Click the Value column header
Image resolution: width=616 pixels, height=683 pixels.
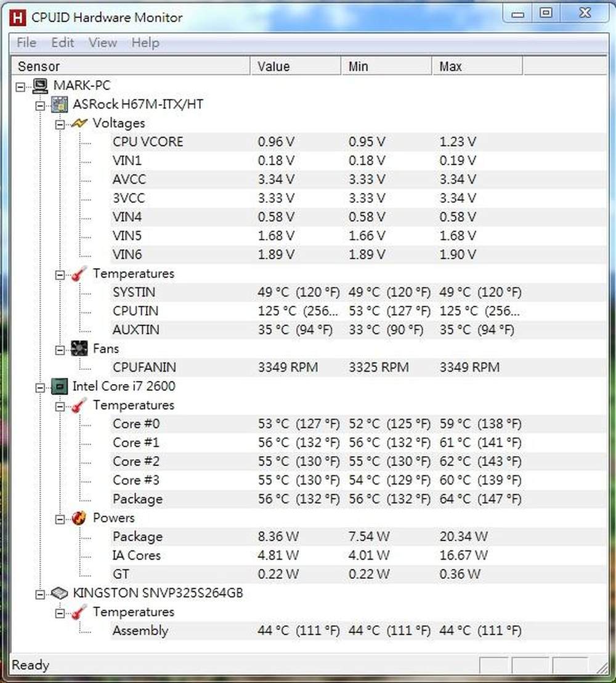(296, 66)
